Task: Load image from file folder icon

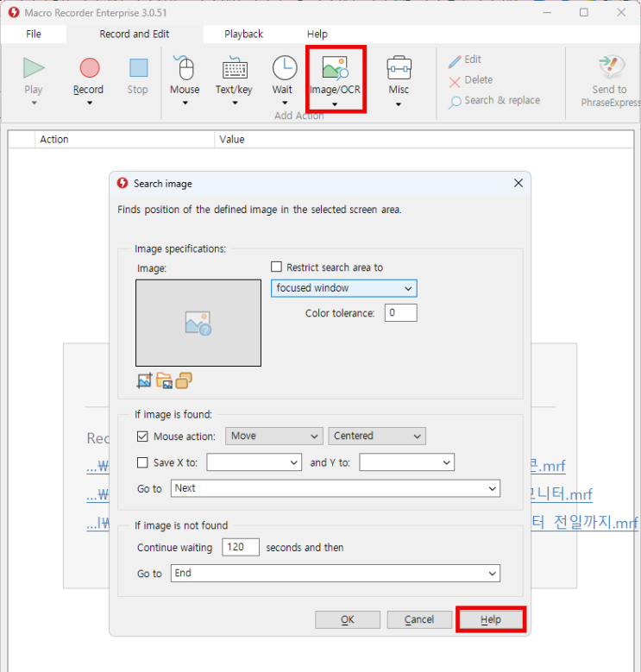Action: 165,380
